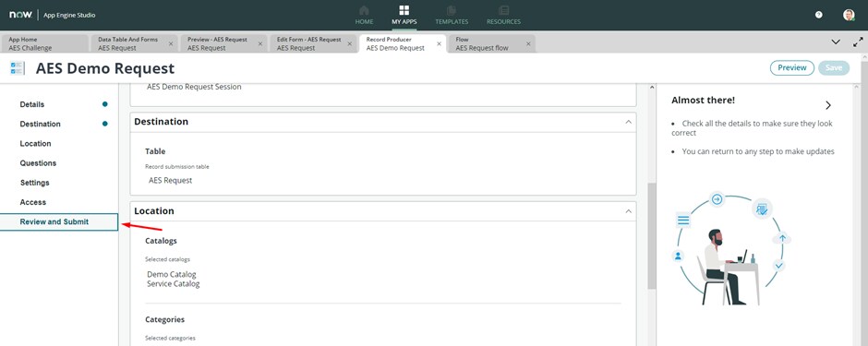This screenshot has height=346, width=868.
Task: Open RESOURCES in top navigation
Action: [x=503, y=16]
